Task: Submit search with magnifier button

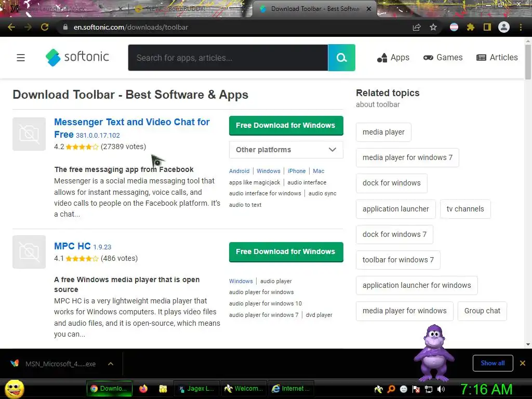Action: point(342,58)
